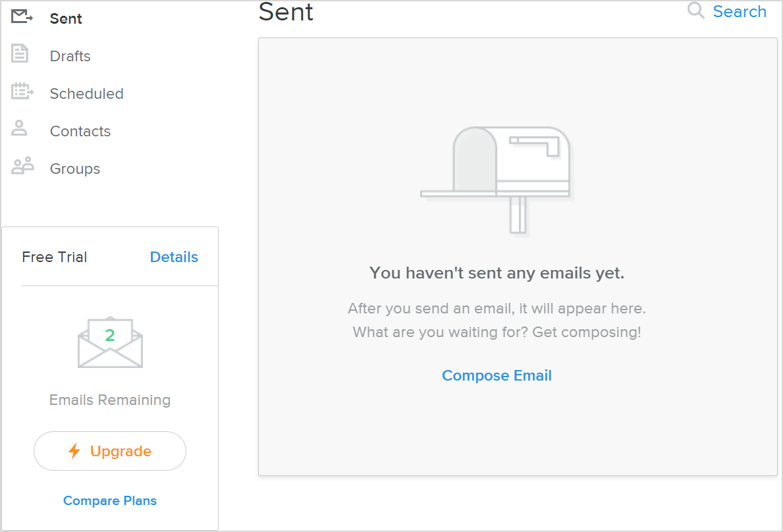Image resolution: width=783 pixels, height=532 pixels.
Task: Click the Sent page heading
Action: [x=286, y=12]
